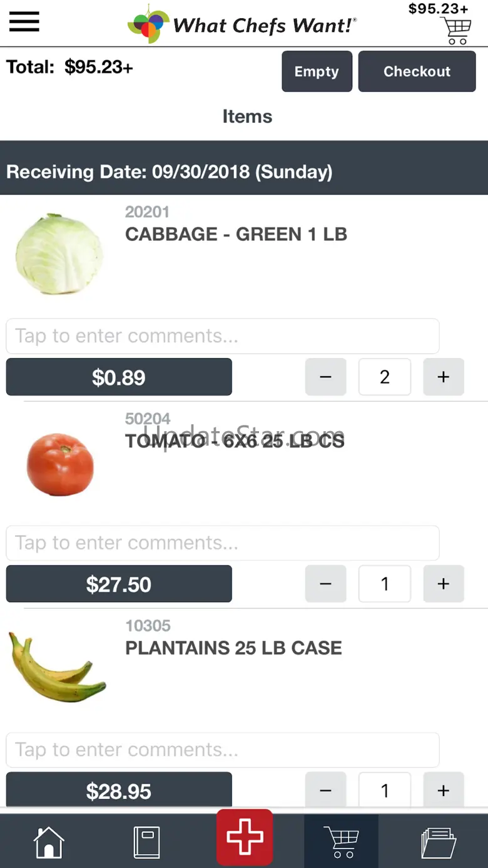
Task: Tap the plantains product image
Action: pyautogui.click(x=58, y=668)
